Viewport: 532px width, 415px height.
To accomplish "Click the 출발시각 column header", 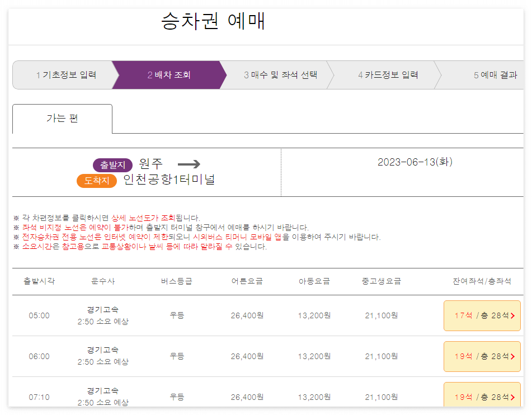I will pos(39,281).
